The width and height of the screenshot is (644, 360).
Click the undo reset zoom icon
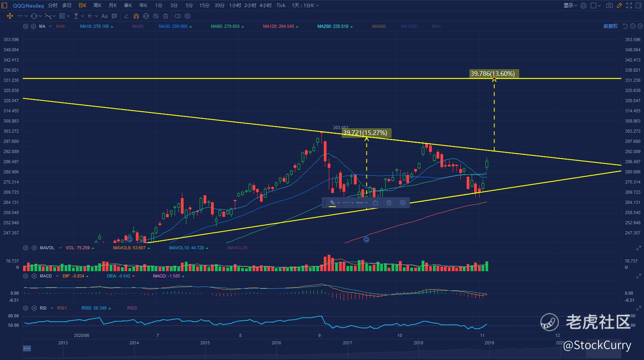click(625, 26)
